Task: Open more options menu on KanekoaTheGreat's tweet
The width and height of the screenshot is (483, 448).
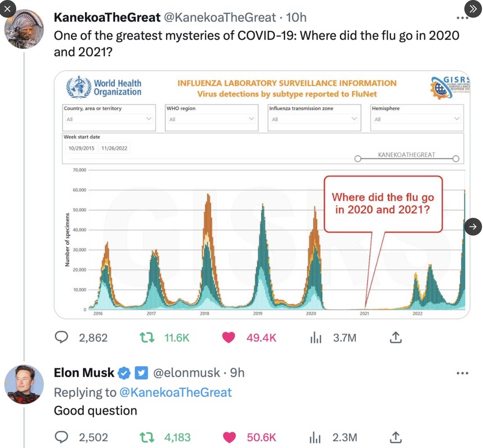Action: click(462, 18)
